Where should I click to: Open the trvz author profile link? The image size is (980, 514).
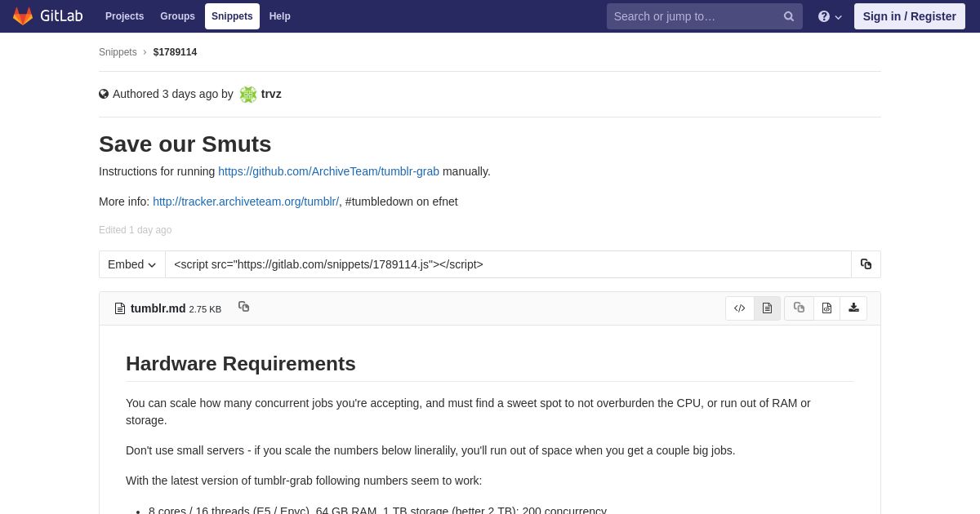coord(271,94)
